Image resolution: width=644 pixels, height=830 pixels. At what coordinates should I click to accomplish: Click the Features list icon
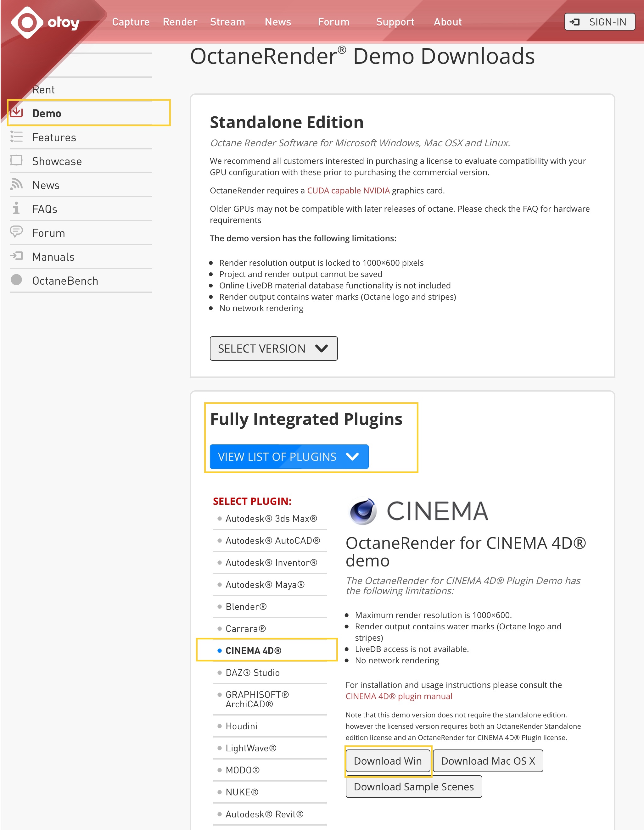click(17, 137)
